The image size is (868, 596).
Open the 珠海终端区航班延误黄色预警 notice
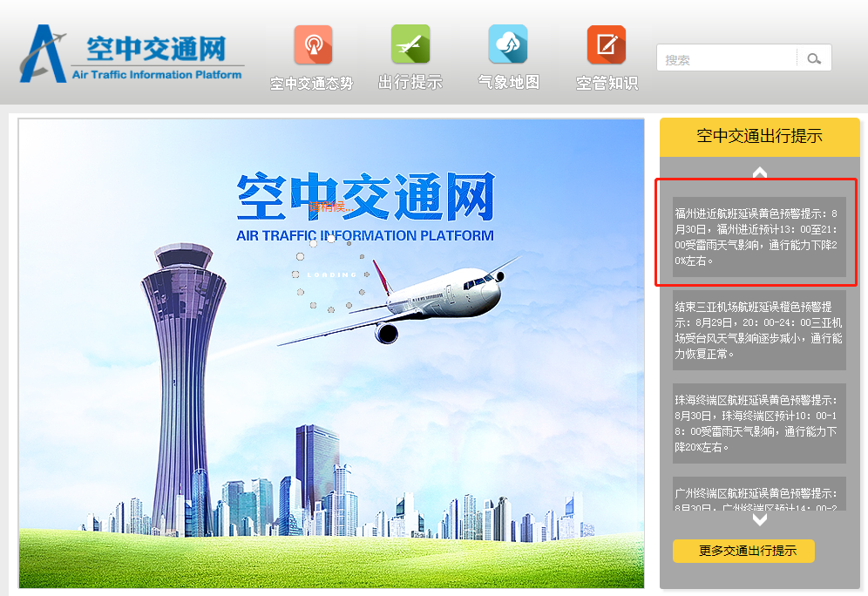click(x=759, y=423)
